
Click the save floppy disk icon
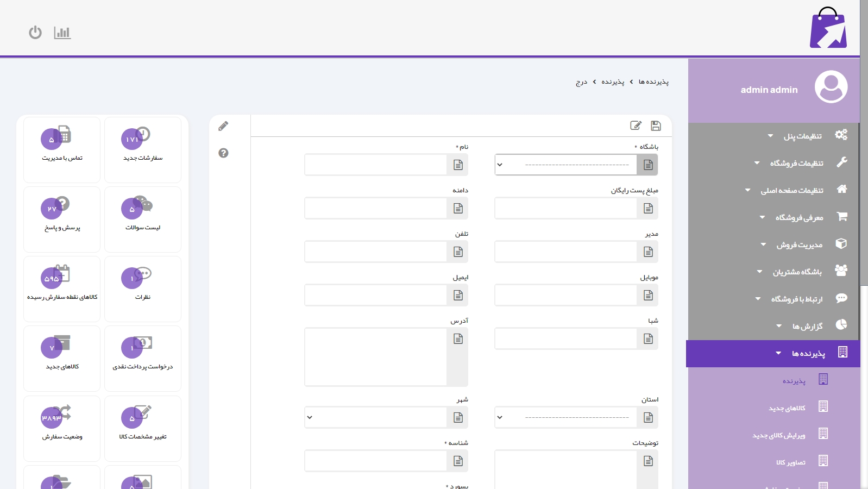(x=656, y=126)
